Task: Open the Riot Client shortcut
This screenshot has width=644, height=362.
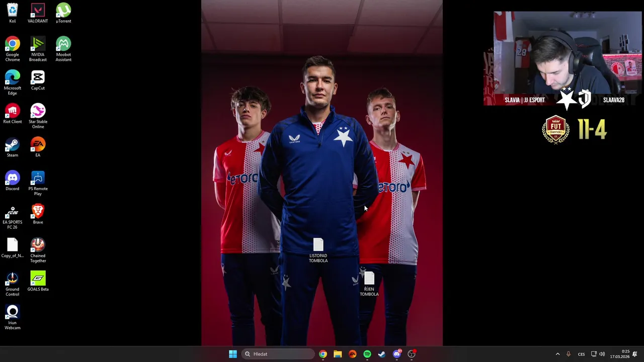Action: 13,114
